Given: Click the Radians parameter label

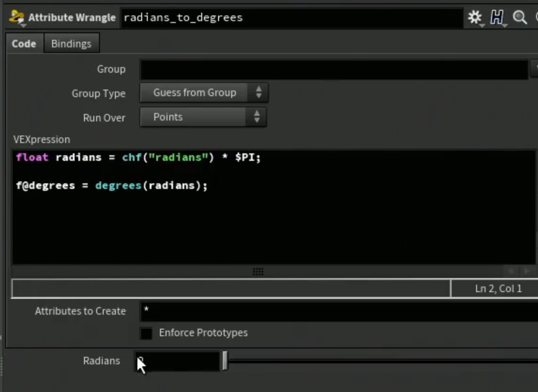Looking at the screenshot, I should click(102, 361).
